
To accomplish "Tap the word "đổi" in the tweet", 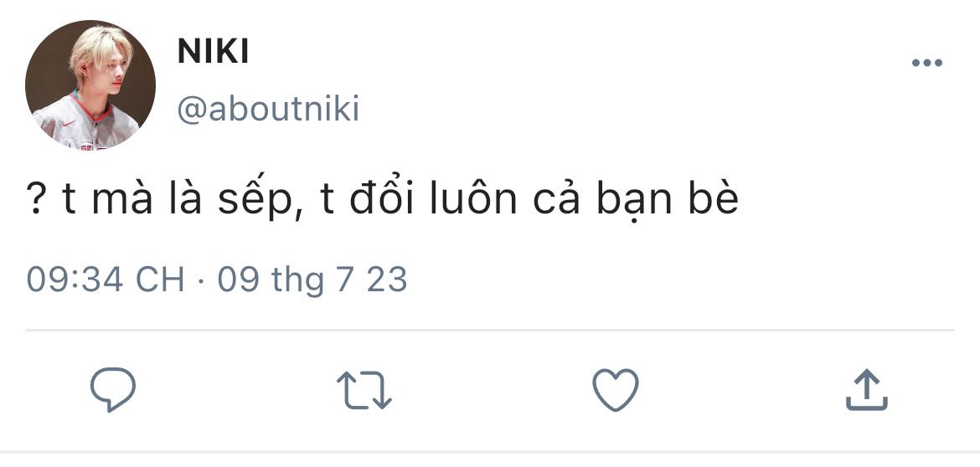I will point(381,198).
